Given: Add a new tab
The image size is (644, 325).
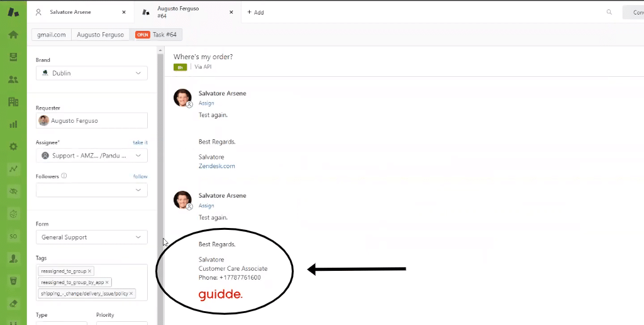Looking at the screenshot, I should pos(255,13).
